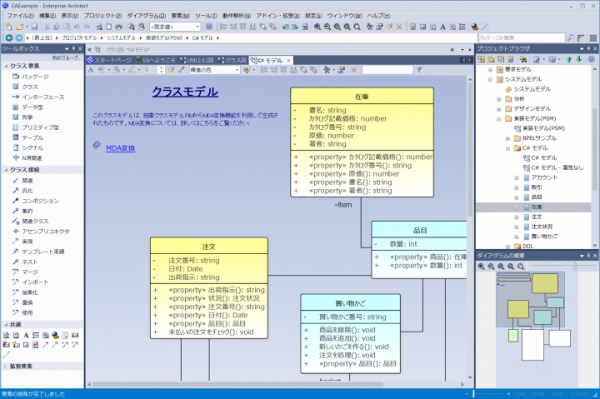Click the filter funnel icon in diagram toolbar
The image size is (600, 399).
point(419,70)
